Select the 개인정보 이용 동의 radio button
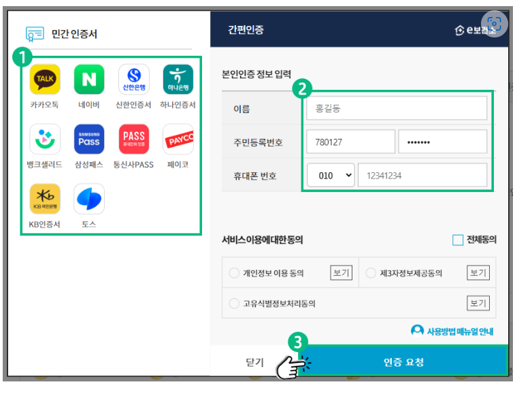The height and width of the screenshot is (393, 532). coord(234,272)
